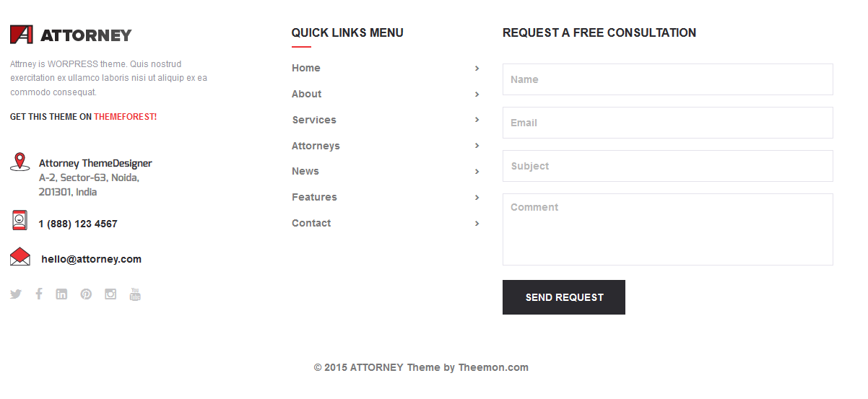Viewport: 868px width, 399px height.
Task: Click the chevron beside Home
Action: [x=477, y=68]
